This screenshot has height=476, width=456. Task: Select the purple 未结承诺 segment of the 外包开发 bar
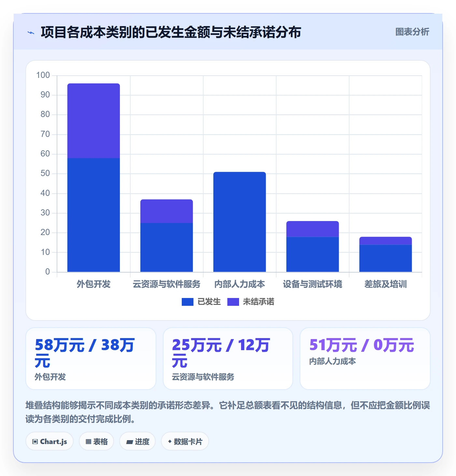(93, 121)
